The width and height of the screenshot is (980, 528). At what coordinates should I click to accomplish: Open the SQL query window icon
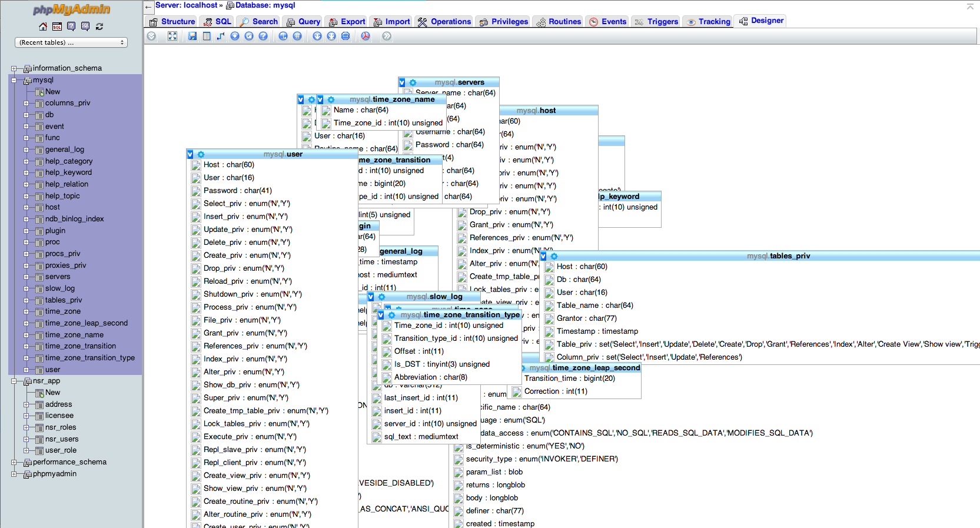click(x=57, y=26)
